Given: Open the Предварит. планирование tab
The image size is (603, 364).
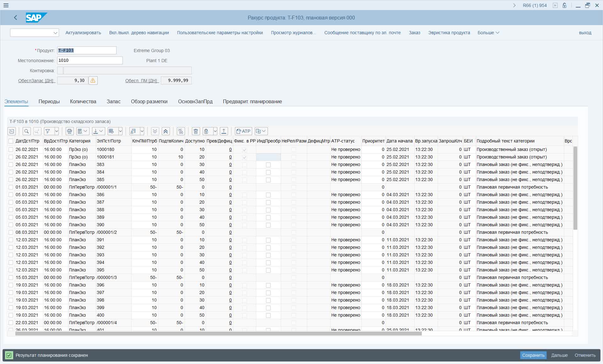Looking at the screenshot, I should pos(252,101).
